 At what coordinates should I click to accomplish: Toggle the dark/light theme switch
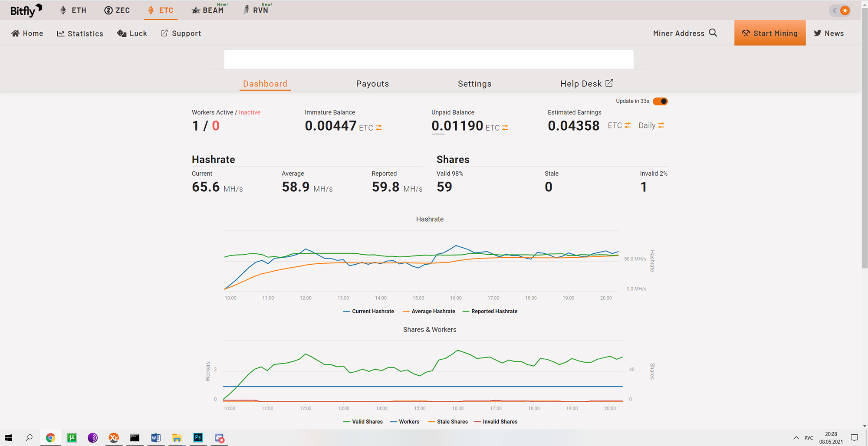click(x=840, y=10)
